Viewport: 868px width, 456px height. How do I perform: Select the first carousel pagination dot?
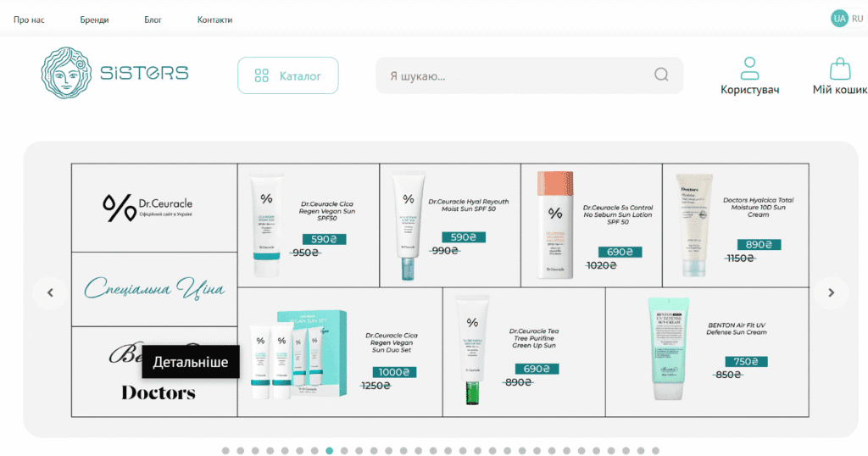pos(225,450)
